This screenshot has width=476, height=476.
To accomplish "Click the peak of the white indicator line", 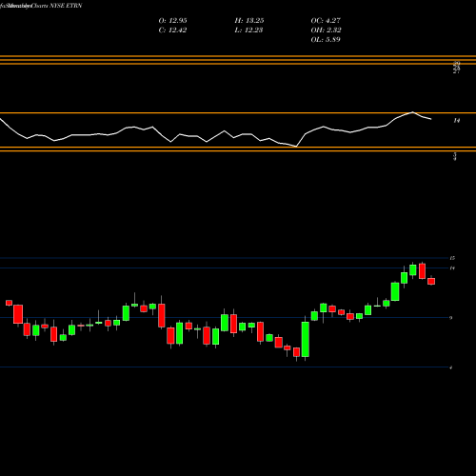I will coord(412,112).
